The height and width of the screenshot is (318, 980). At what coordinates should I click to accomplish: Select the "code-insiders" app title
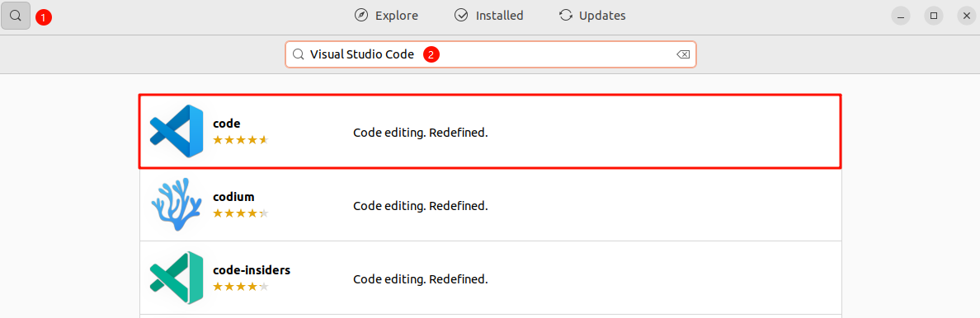tap(252, 270)
